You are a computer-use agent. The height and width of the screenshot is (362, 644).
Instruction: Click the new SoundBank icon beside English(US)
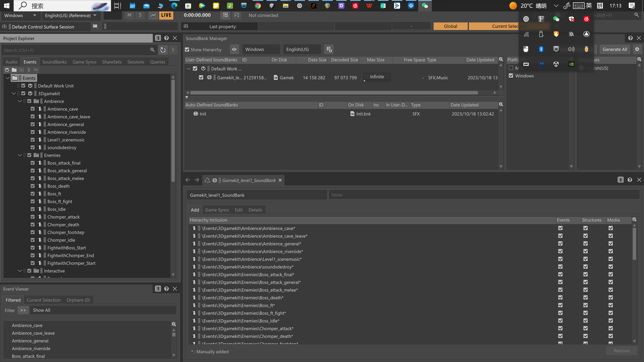click(329, 49)
